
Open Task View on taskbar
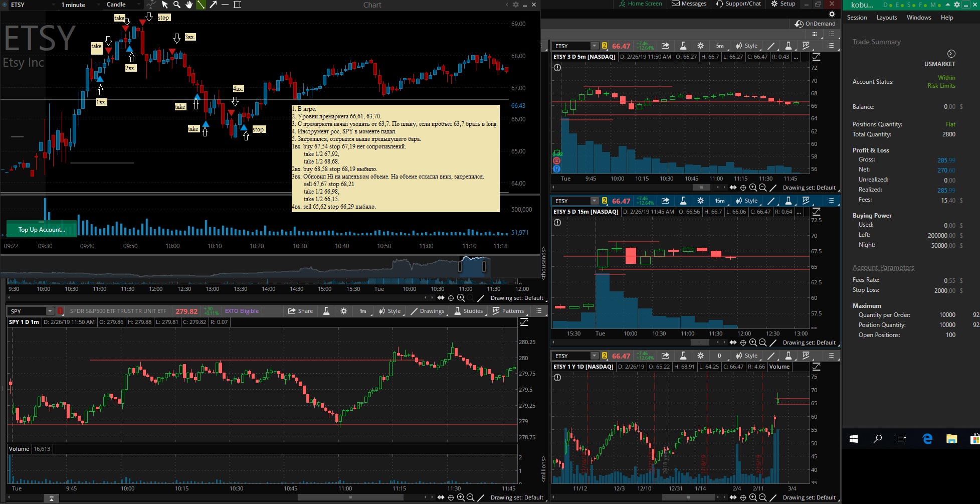(902, 439)
